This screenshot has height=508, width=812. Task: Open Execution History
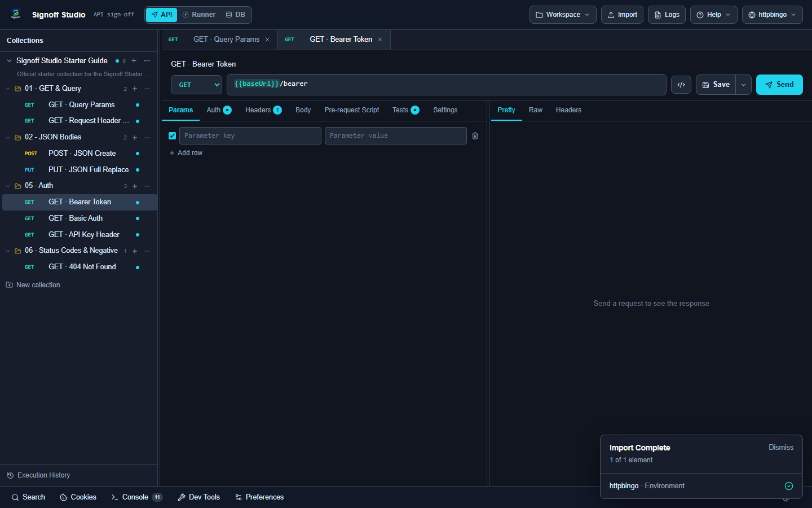(x=38, y=475)
